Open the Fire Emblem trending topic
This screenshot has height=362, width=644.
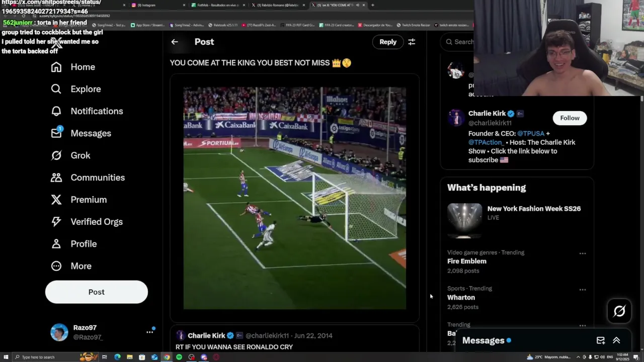click(467, 261)
